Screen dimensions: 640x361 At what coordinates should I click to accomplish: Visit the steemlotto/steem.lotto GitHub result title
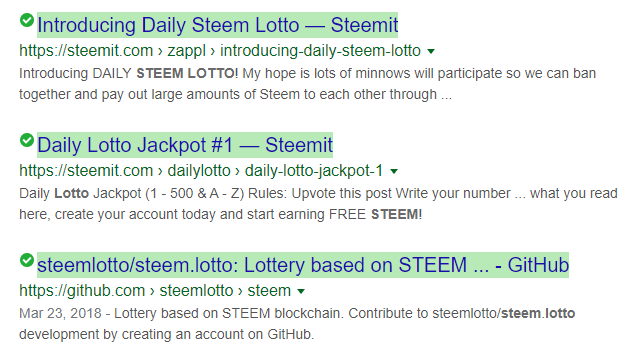click(x=303, y=265)
